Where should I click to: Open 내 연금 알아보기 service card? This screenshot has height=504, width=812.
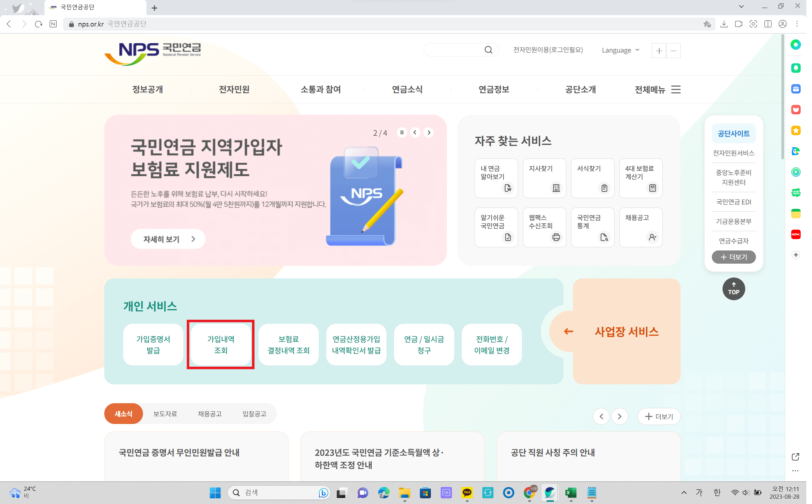click(496, 178)
